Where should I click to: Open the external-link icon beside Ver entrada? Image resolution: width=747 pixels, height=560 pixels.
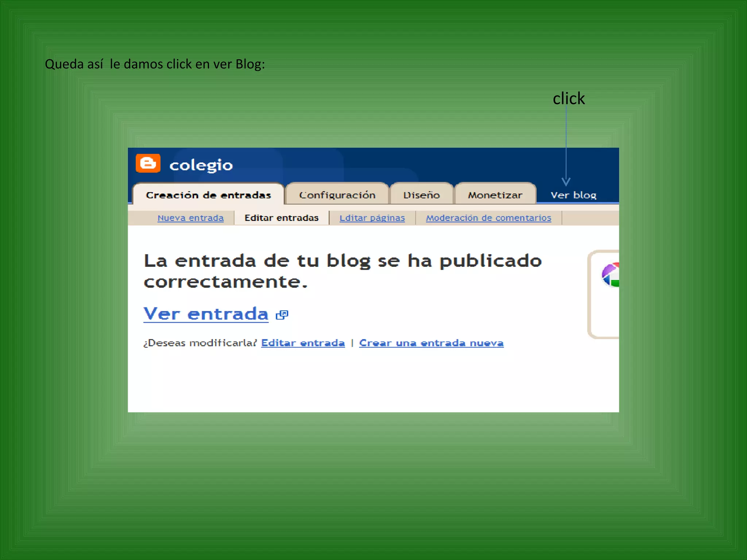(282, 315)
